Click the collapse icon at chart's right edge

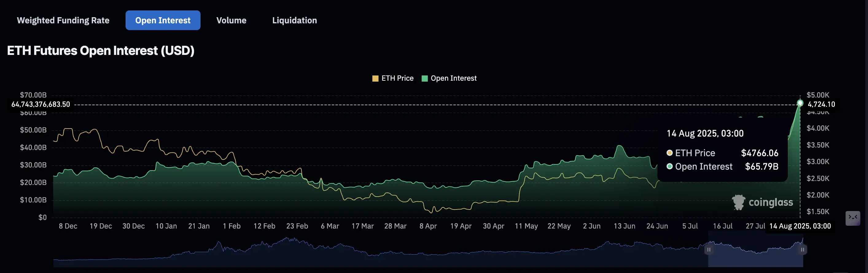click(853, 218)
